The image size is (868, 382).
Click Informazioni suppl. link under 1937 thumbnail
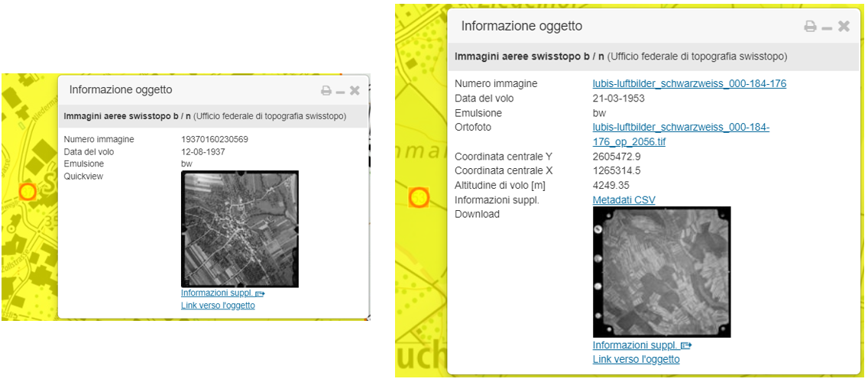222,293
